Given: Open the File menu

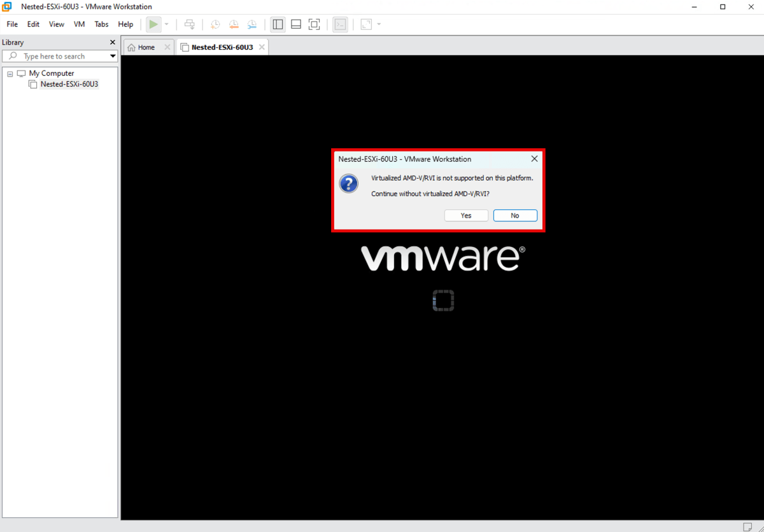Looking at the screenshot, I should click(x=12, y=24).
